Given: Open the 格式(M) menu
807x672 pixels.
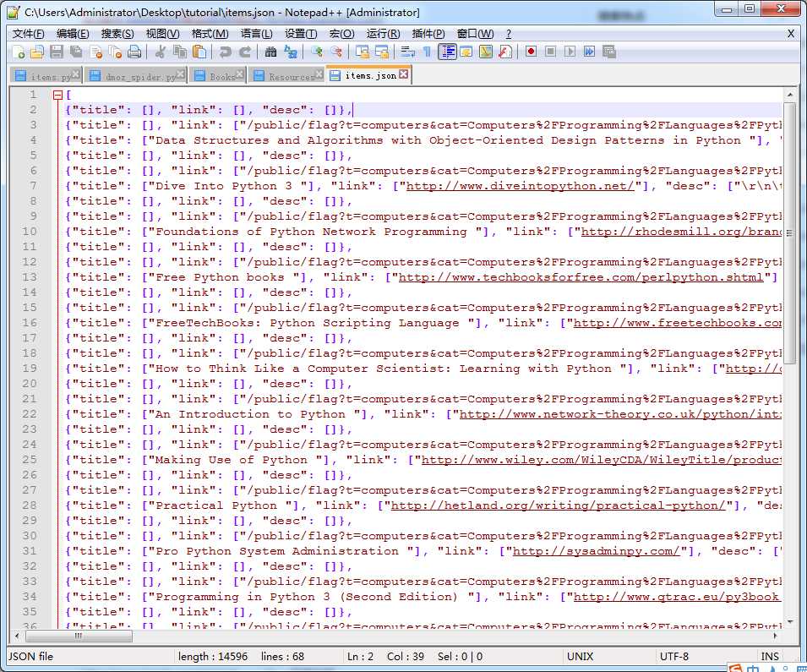Looking at the screenshot, I should pyautogui.click(x=210, y=34).
